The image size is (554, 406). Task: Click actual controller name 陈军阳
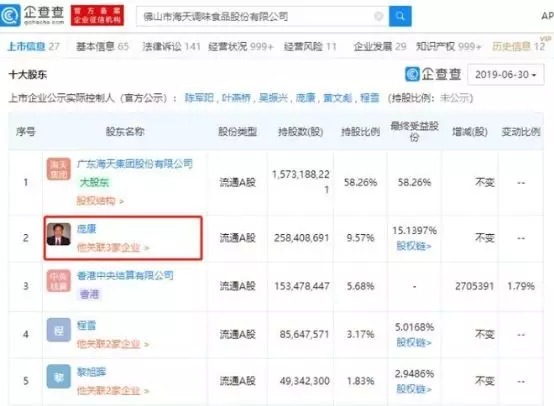(199, 98)
